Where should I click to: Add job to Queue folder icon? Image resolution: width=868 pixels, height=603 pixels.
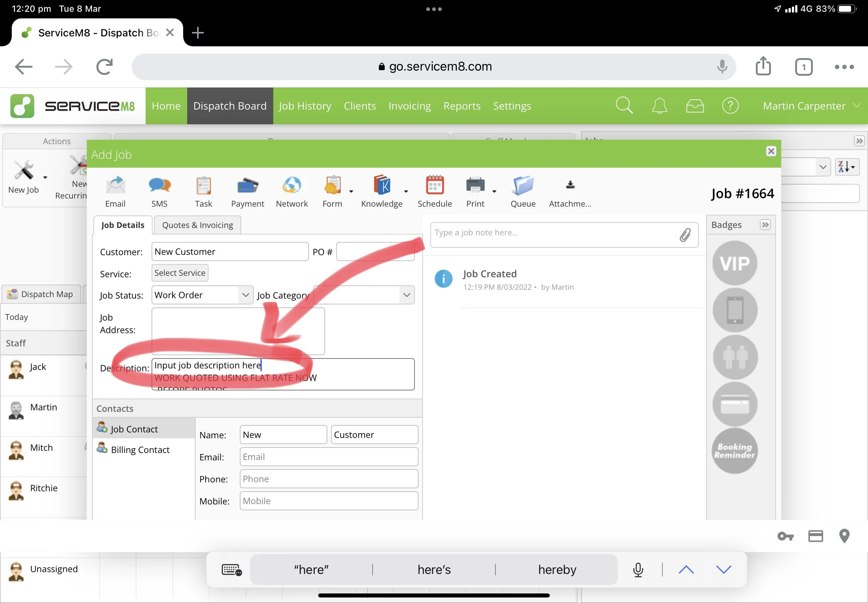[x=523, y=186]
